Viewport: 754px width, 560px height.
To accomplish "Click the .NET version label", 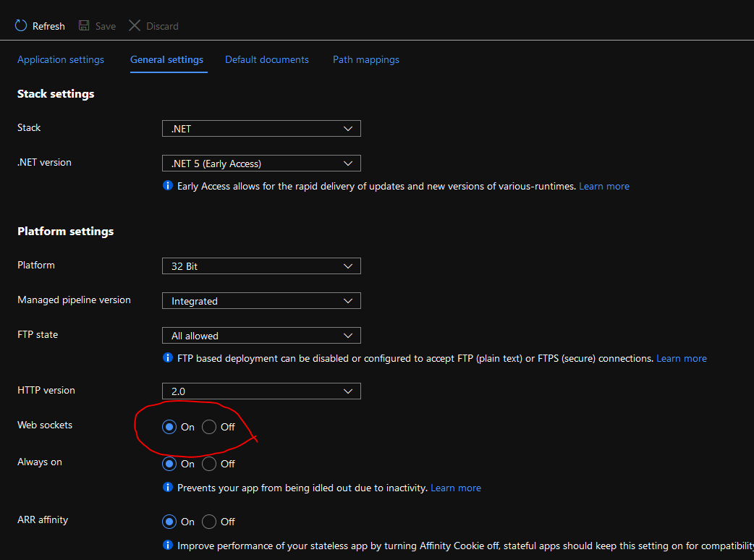I will [x=44, y=163].
